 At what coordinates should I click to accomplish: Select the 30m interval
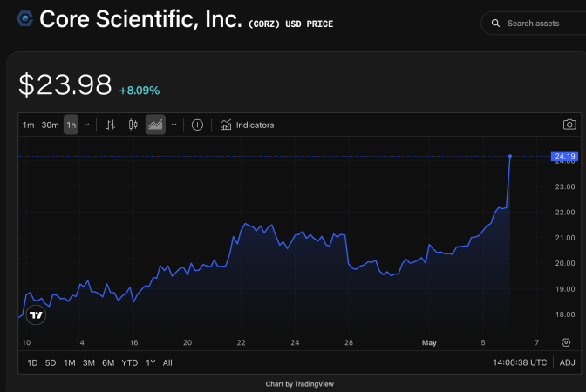pos(50,125)
